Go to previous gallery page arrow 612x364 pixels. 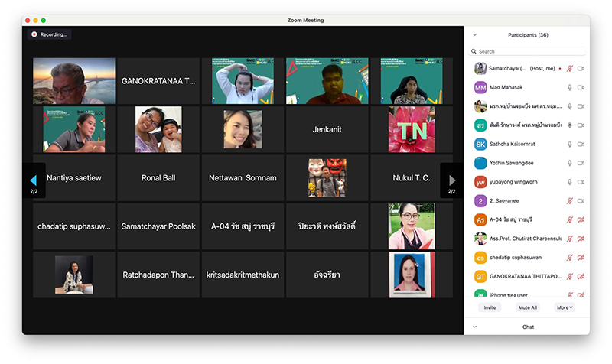[34, 180]
